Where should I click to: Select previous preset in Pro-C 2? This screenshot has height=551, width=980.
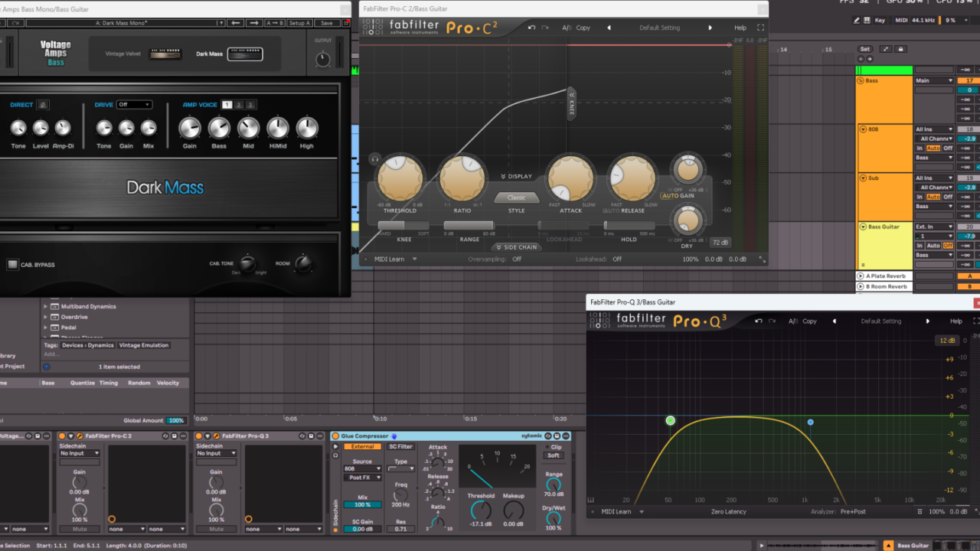(x=609, y=28)
